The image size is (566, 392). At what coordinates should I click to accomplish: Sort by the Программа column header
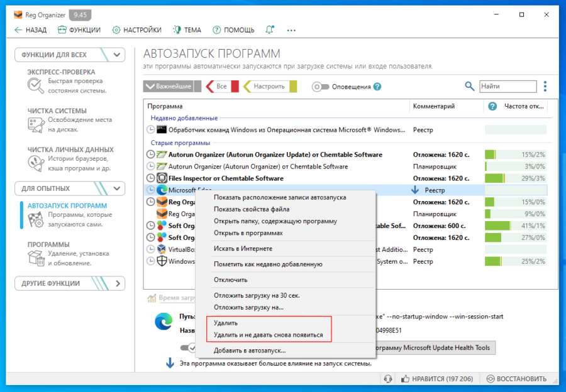(165, 106)
